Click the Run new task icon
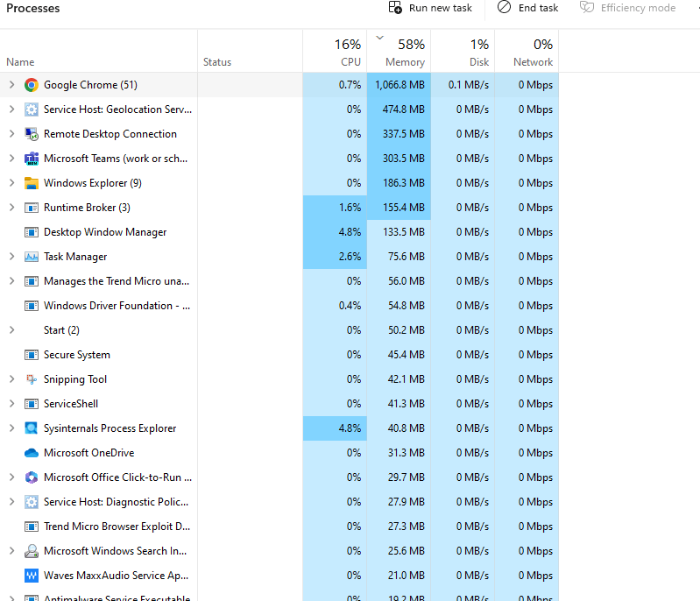This screenshot has width=700, height=601. [x=395, y=8]
